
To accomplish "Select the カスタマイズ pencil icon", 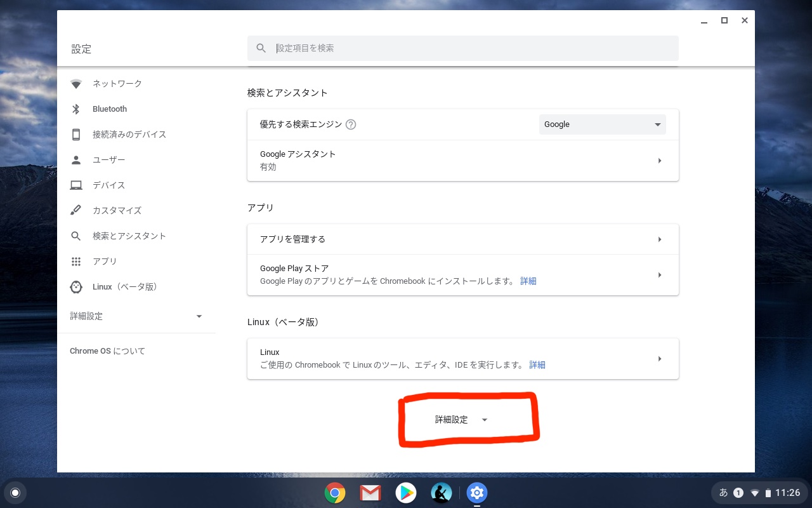I will (76, 210).
